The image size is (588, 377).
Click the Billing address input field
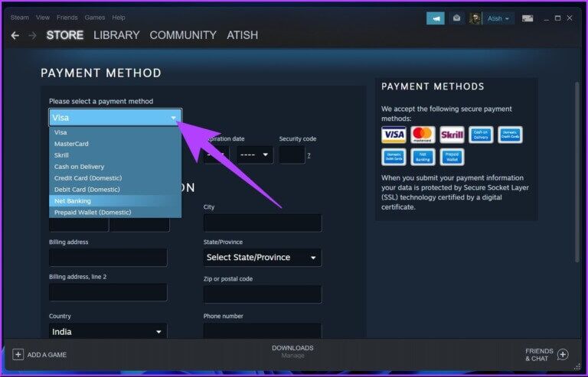pos(108,258)
